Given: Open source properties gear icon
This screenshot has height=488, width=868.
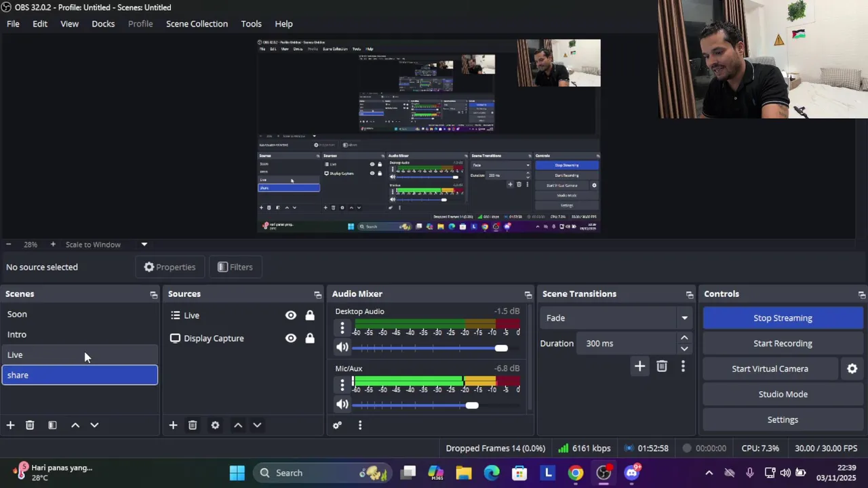Looking at the screenshot, I should [x=215, y=425].
